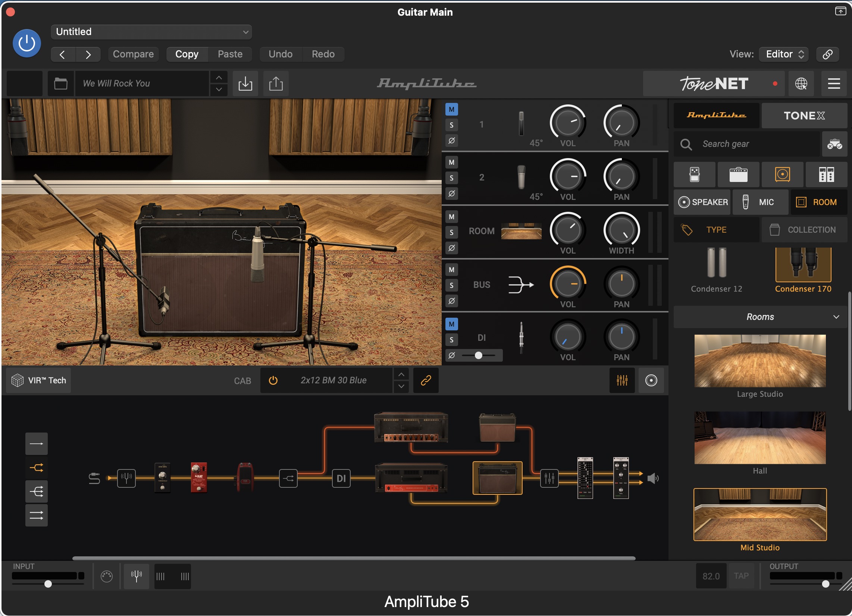Click the Compare button
This screenshot has height=616, width=852.
click(x=134, y=54)
